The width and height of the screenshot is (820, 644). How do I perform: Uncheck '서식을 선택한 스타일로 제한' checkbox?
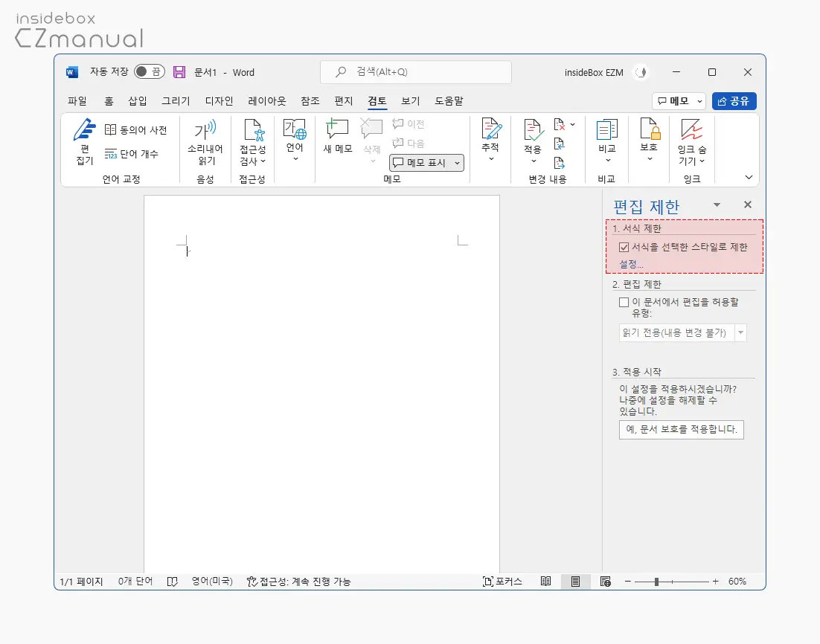[x=624, y=247]
